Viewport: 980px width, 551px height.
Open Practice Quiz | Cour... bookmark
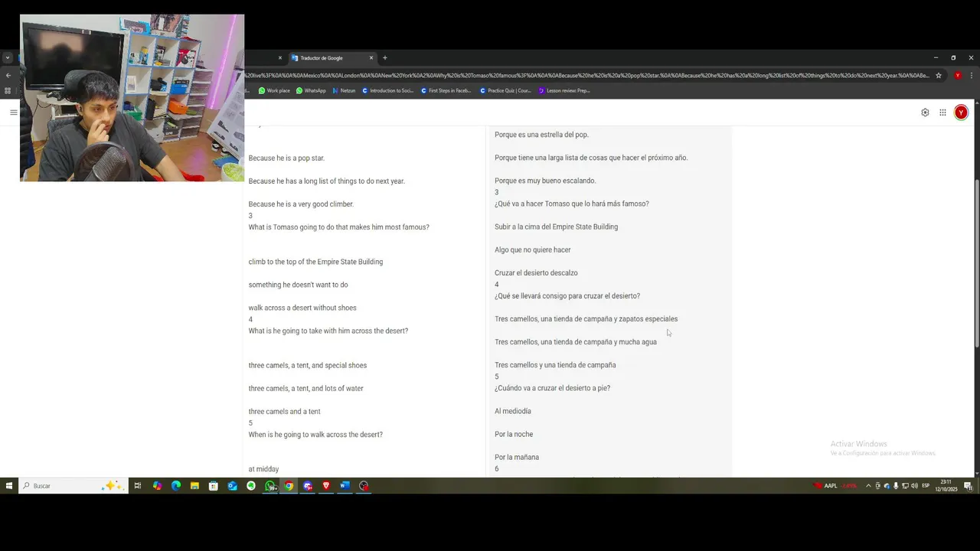(505, 90)
